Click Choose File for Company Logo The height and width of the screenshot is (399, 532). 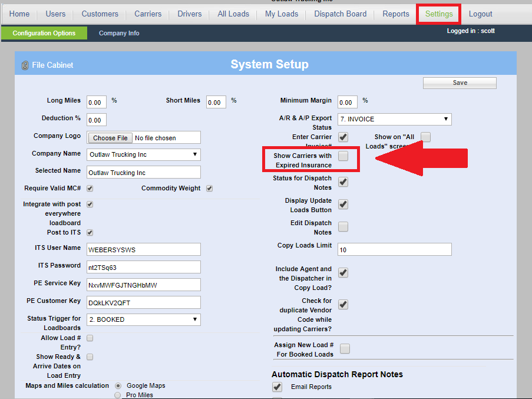(110, 138)
